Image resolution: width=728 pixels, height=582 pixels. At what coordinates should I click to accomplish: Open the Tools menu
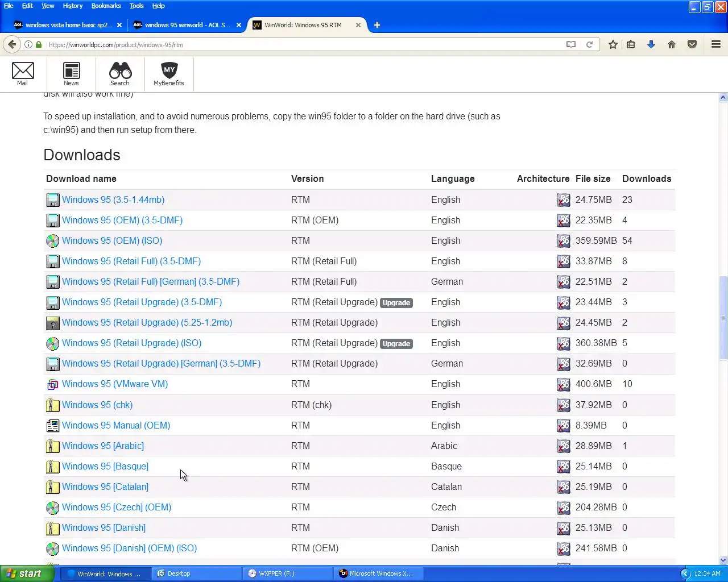136,6
